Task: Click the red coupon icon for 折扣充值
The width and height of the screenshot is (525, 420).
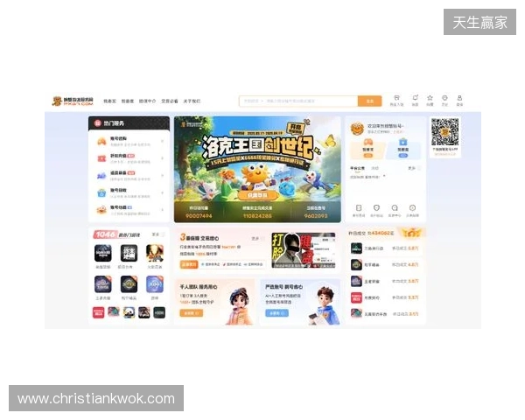Action: pos(101,158)
